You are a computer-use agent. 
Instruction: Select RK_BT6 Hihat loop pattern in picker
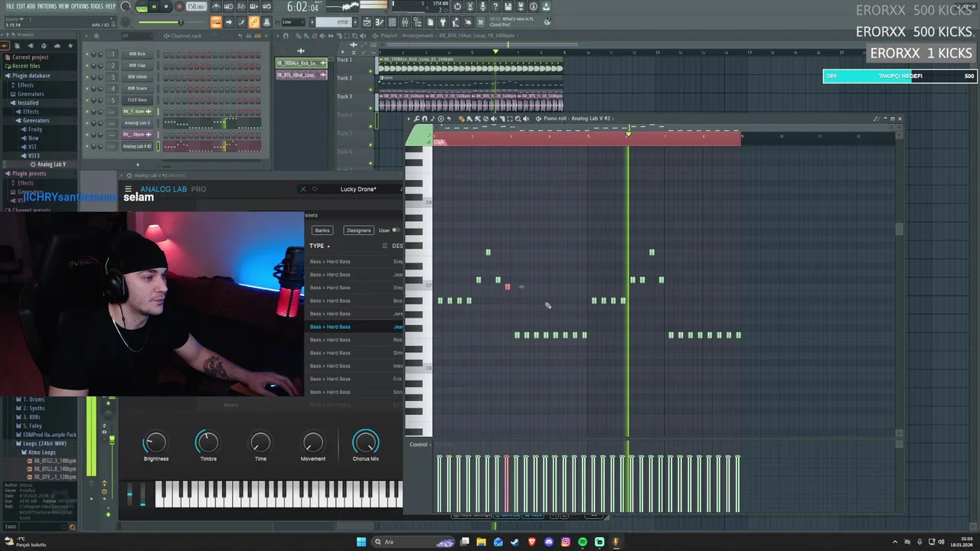click(300, 75)
